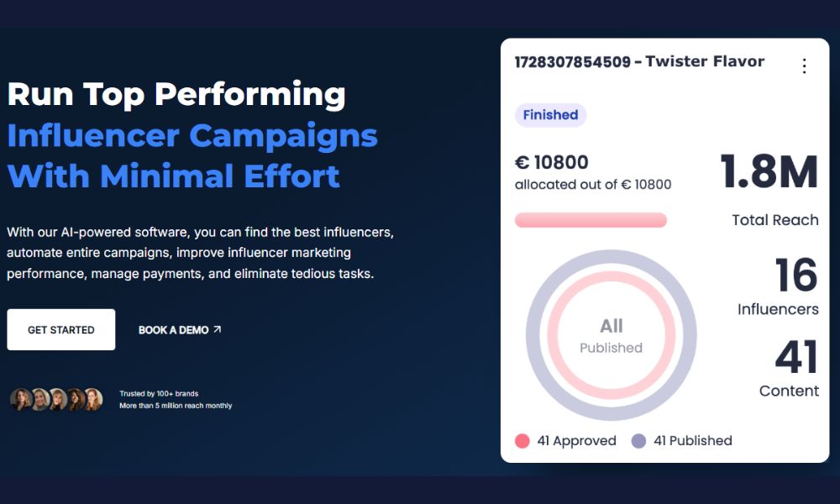
Task: Click the All Published donut chart center
Action: [x=611, y=336]
